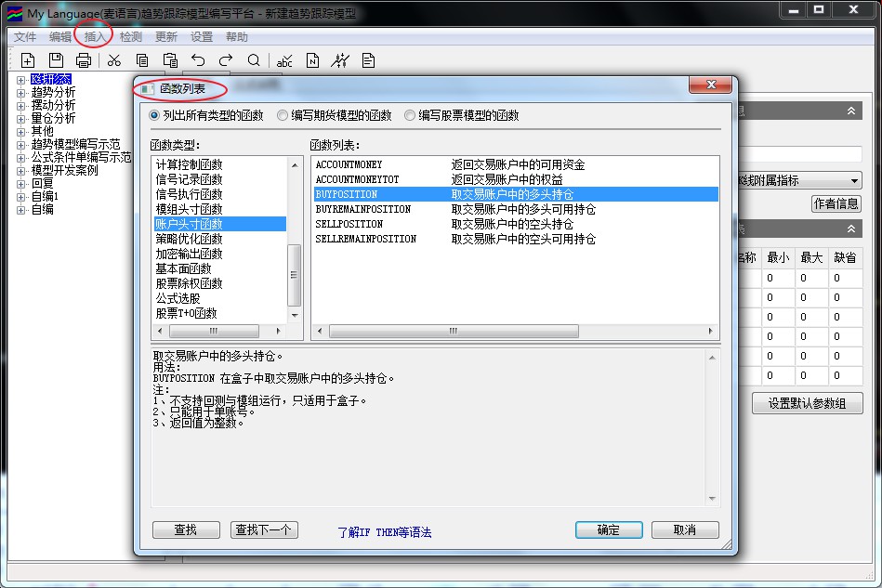Open the 检测 menu
The width and height of the screenshot is (882, 588).
point(131,37)
